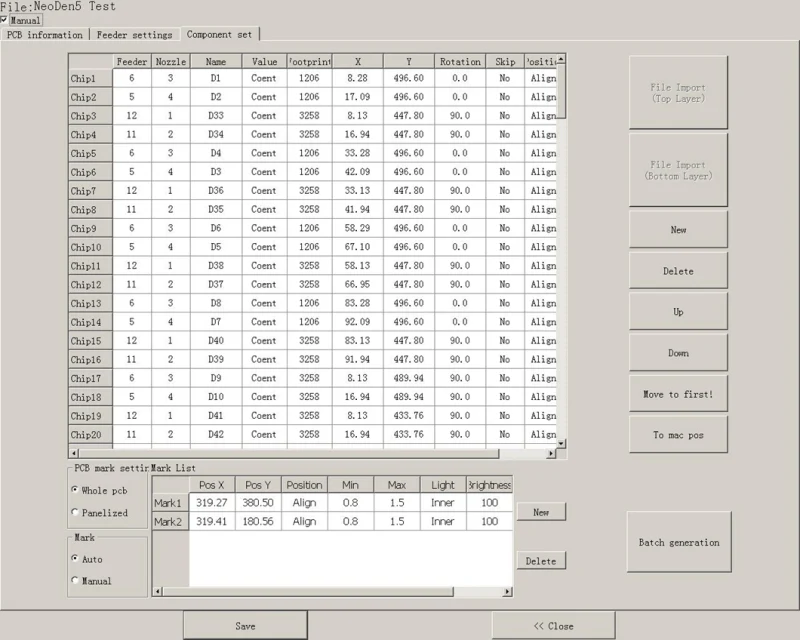Select the Mark1 row header
This screenshot has width=800, height=640.
pos(170,503)
